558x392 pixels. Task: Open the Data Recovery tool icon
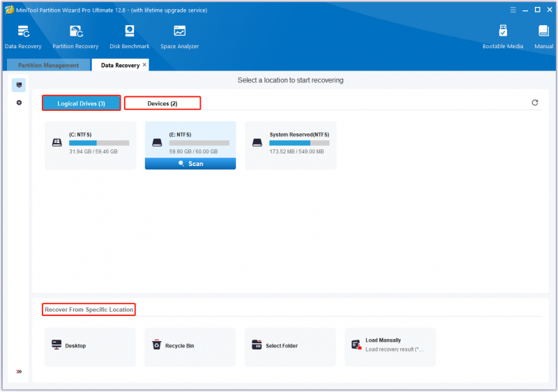coord(23,37)
